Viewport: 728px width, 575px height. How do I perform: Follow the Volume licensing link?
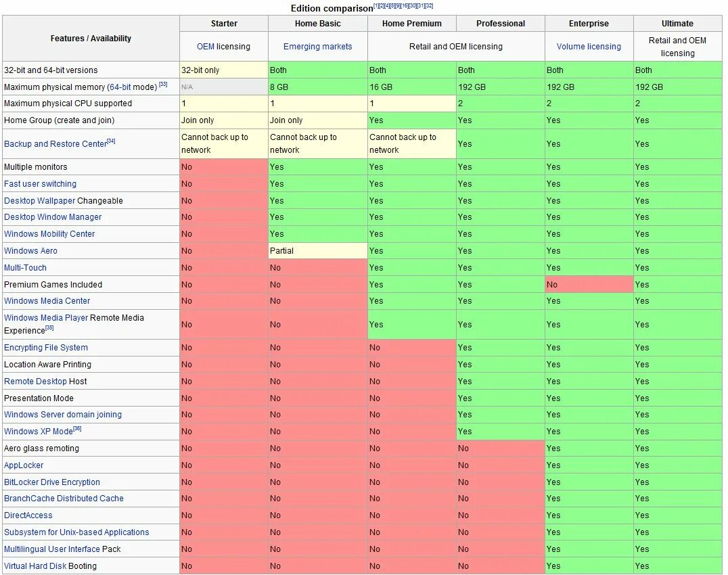[x=589, y=47]
